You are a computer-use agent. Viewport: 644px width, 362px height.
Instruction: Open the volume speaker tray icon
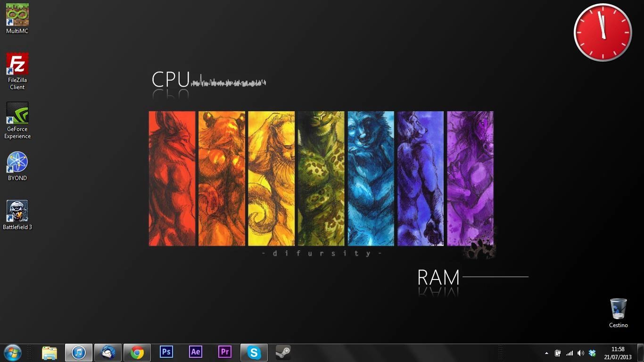[x=581, y=353]
